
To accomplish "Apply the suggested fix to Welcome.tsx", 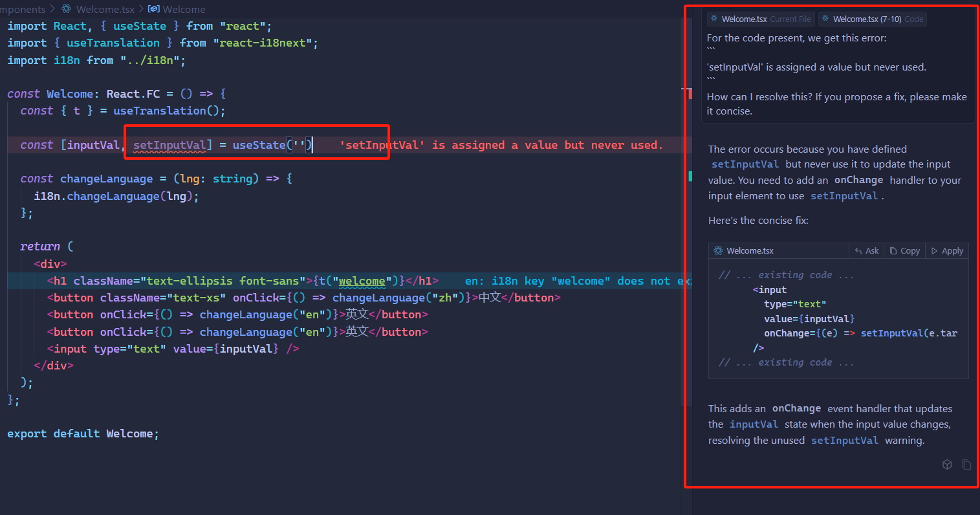I will [947, 251].
